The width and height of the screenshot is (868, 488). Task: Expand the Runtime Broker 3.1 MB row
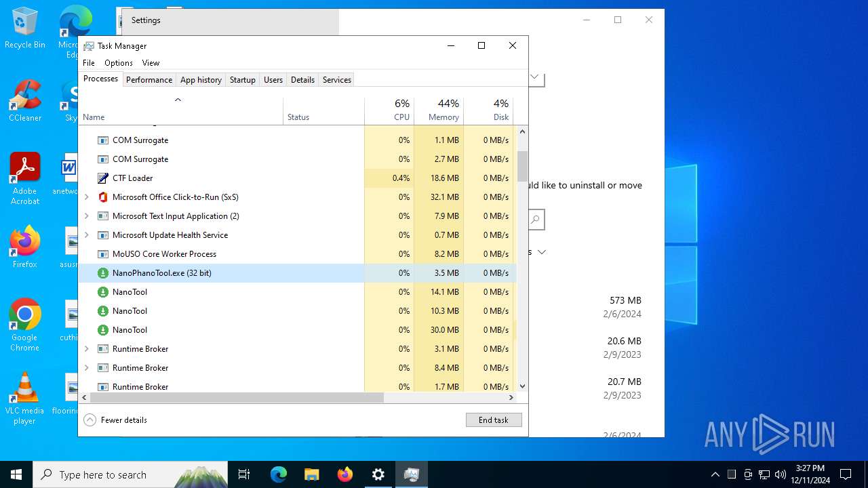(x=87, y=349)
